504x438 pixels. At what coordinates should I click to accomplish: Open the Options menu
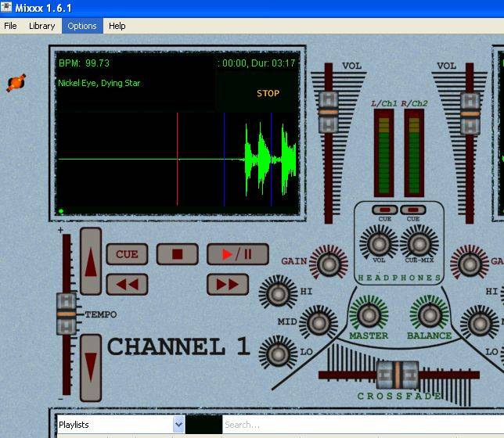coord(82,26)
